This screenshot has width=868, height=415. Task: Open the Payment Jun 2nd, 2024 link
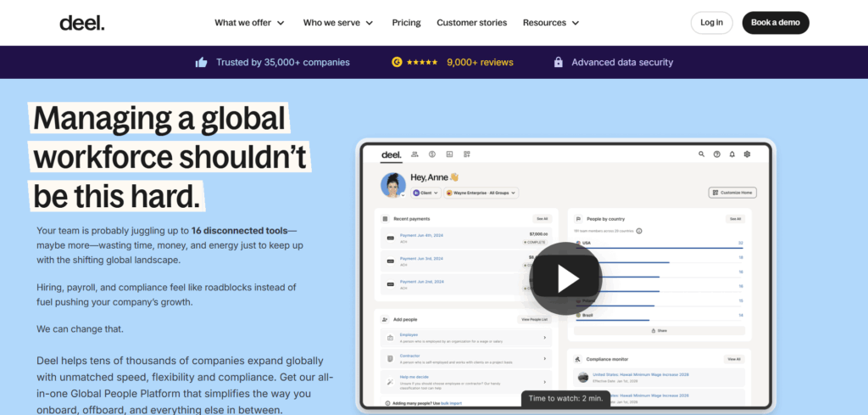point(421,282)
